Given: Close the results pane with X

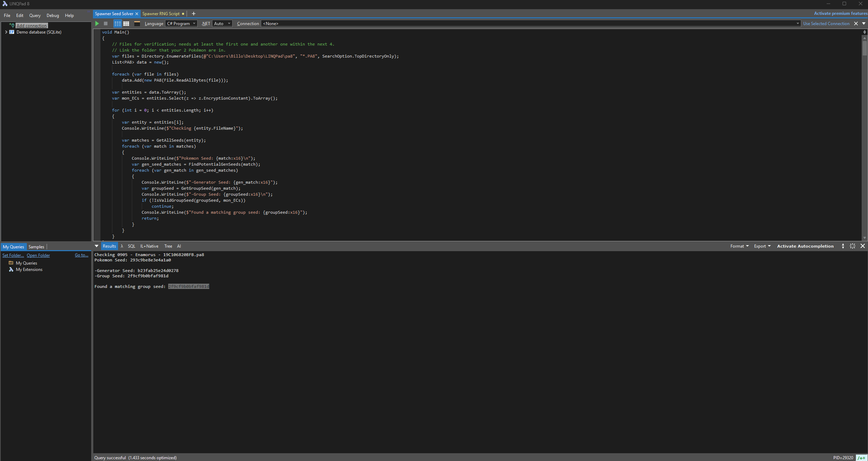Looking at the screenshot, I should 863,246.
